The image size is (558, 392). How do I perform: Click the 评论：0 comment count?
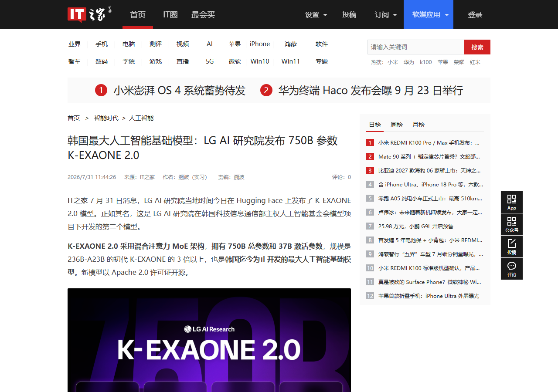pos(341,177)
